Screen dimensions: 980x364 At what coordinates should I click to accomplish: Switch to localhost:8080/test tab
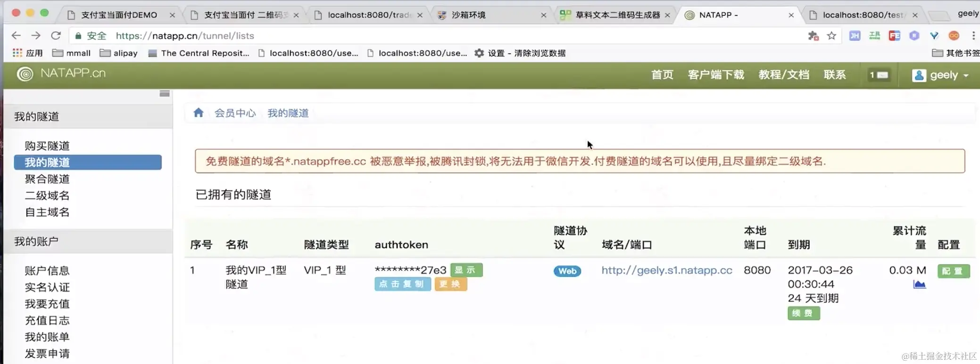coord(863,15)
